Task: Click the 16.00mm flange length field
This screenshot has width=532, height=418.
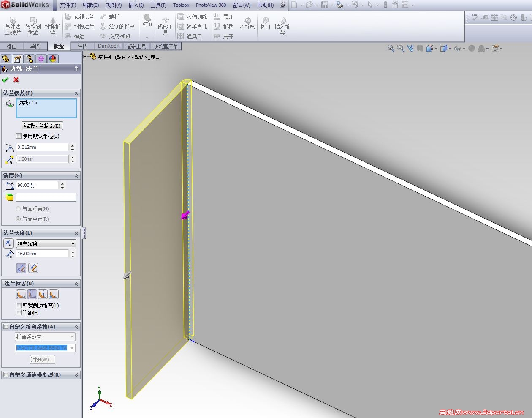Action: (x=42, y=254)
